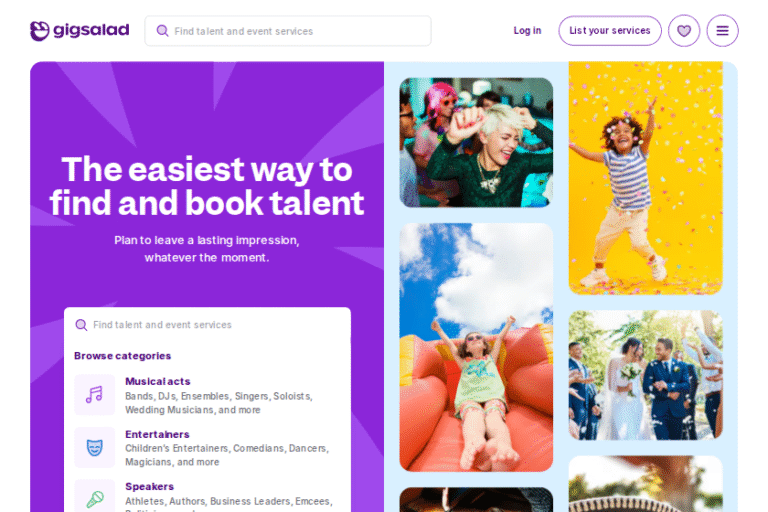Click the Speakers microphone icon

coord(95,496)
